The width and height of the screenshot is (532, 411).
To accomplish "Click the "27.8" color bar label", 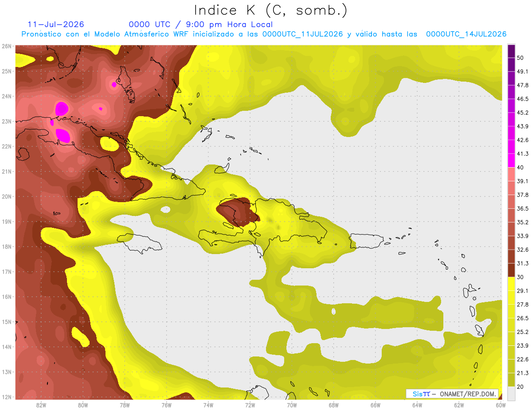I will [523, 304].
